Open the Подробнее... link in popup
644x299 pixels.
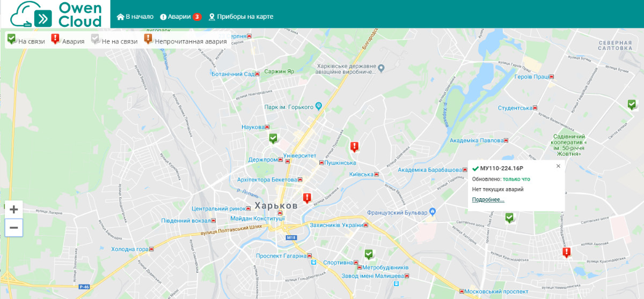pos(488,199)
